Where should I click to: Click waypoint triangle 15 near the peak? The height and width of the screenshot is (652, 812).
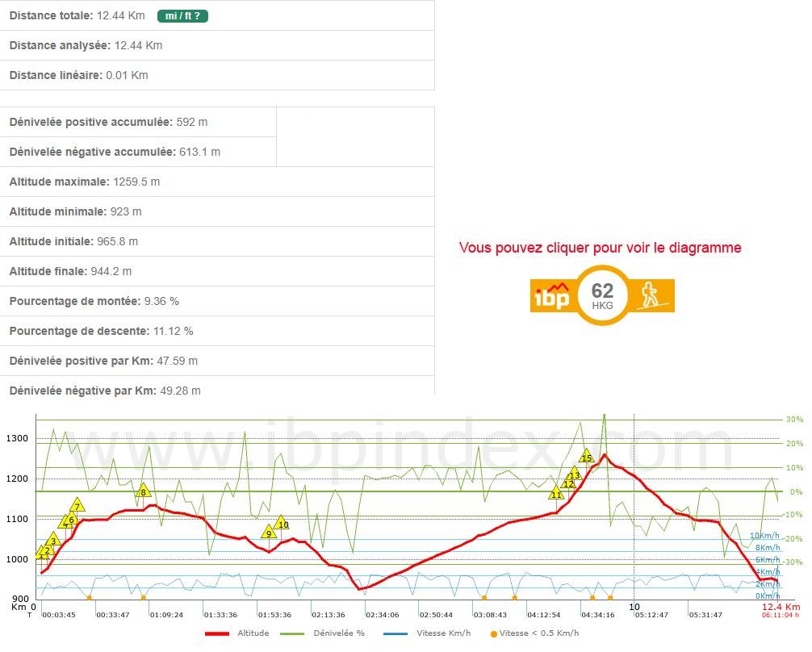coord(587,457)
